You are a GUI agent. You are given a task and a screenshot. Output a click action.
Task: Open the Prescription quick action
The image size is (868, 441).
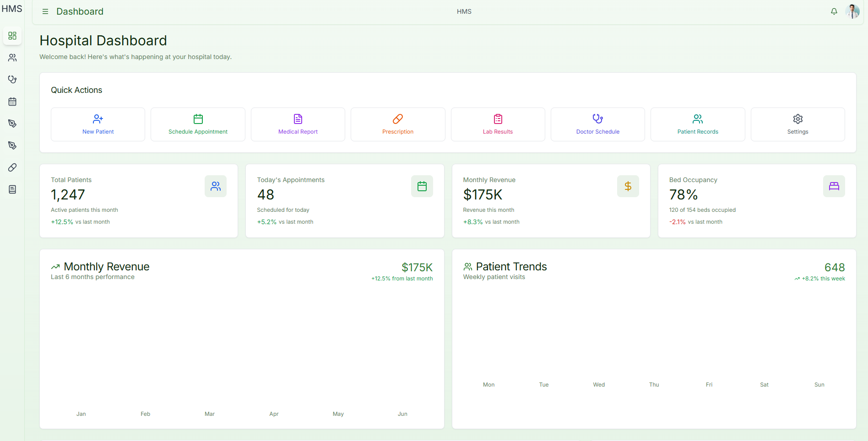[x=398, y=124]
